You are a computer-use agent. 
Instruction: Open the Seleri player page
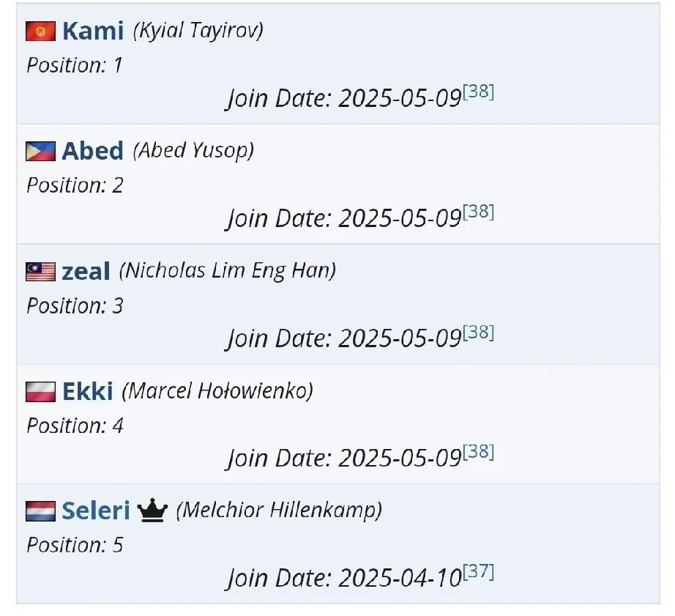pyautogui.click(x=96, y=511)
